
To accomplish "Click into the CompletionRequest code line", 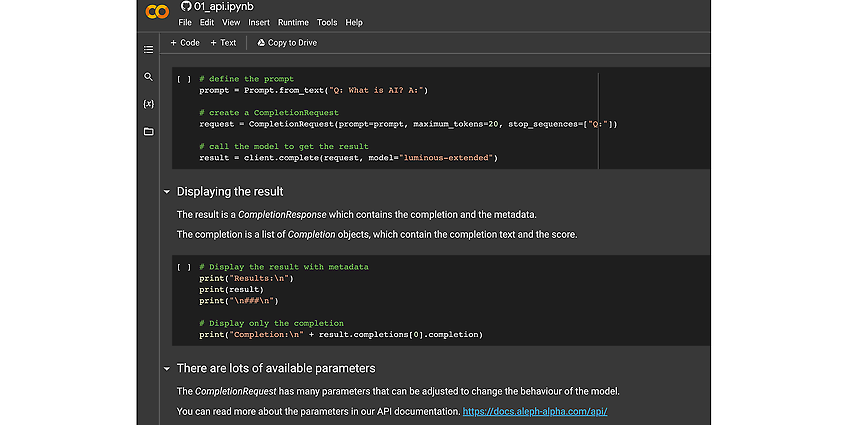I will point(408,124).
